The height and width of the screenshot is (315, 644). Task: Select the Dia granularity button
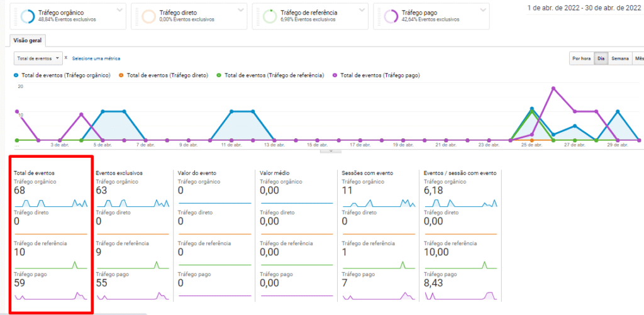pos(601,58)
